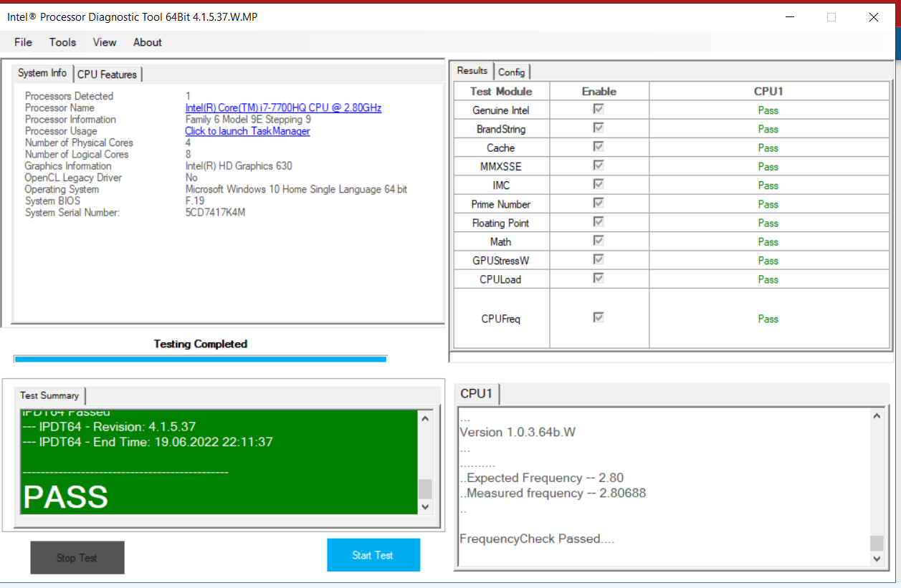Click the Family 6 Model 9E Stepping value
The width and height of the screenshot is (901, 588).
pyautogui.click(x=248, y=120)
